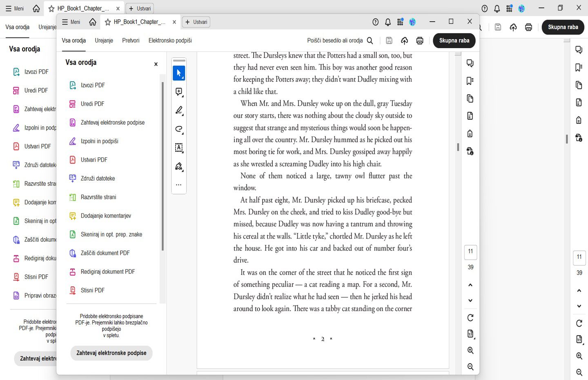The height and width of the screenshot is (380, 588).
Task: Click print icon in front window toolbar
Action: coord(420,40)
